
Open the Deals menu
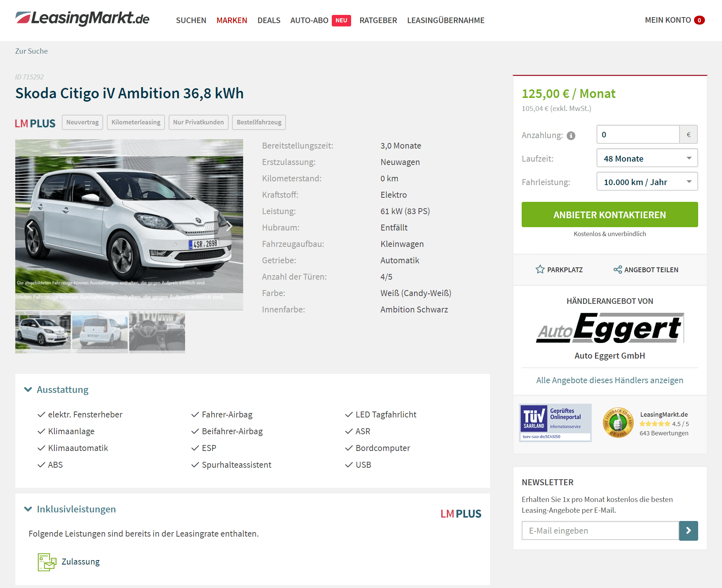tap(269, 20)
